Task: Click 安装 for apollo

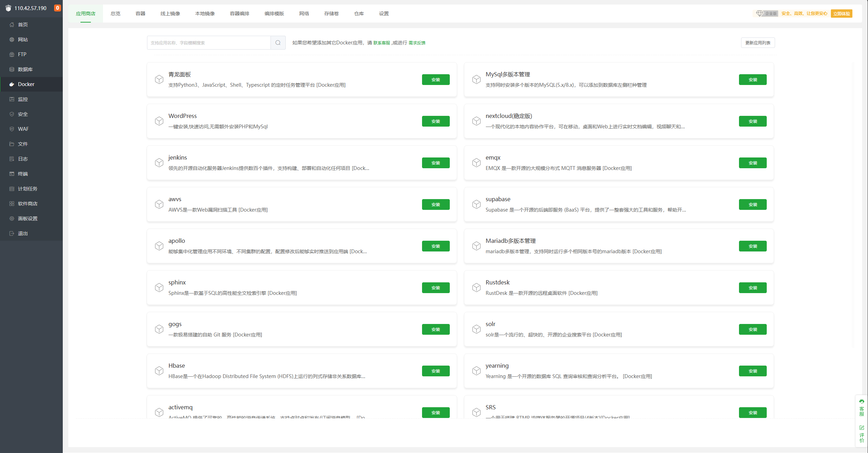Action: [x=436, y=246]
